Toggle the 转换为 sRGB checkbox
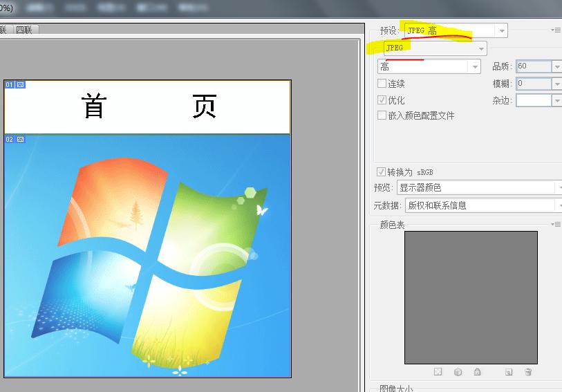562x392 pixels. (381, 171)
